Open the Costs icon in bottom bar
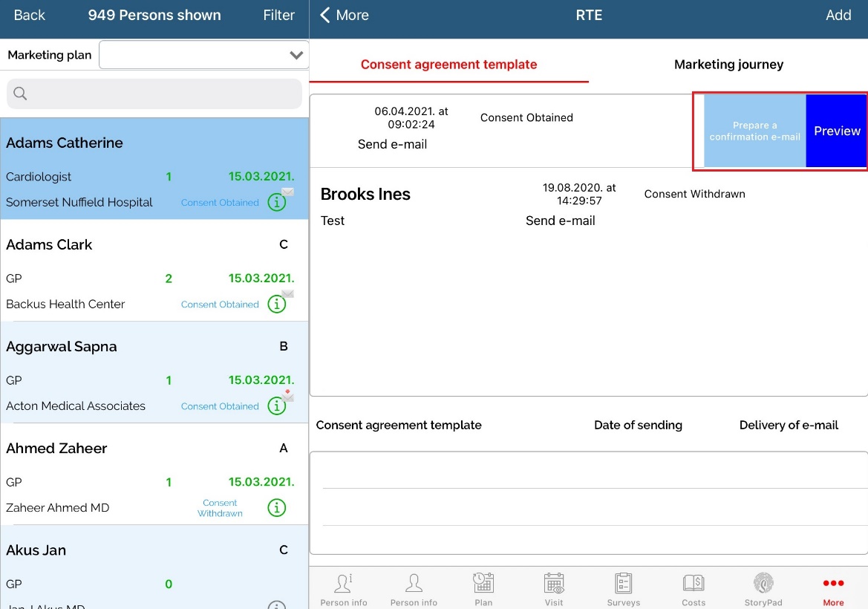Viewport: 868px width, 609px height. [694, 584]
